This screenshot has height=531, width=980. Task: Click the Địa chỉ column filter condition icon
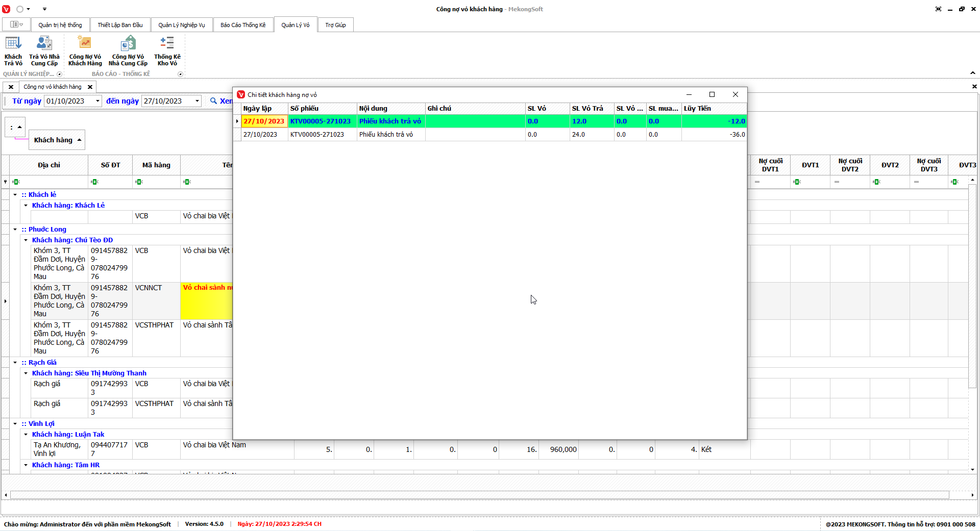16,182
